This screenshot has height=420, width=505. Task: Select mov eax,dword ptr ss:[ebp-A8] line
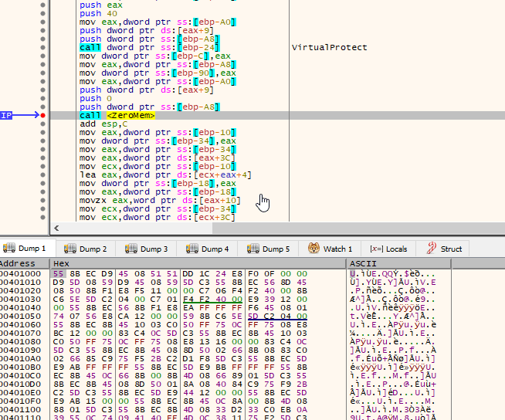pos(158,64)
